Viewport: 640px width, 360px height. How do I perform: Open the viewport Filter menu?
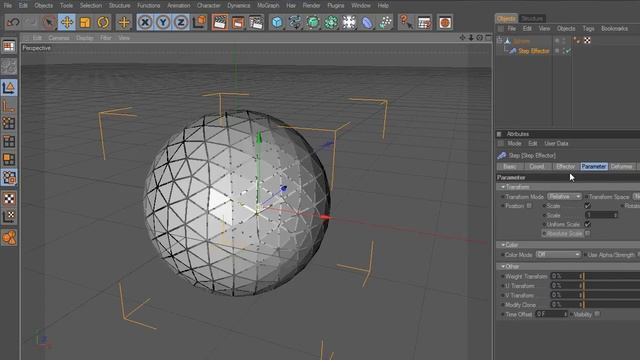tap(106, 38)
